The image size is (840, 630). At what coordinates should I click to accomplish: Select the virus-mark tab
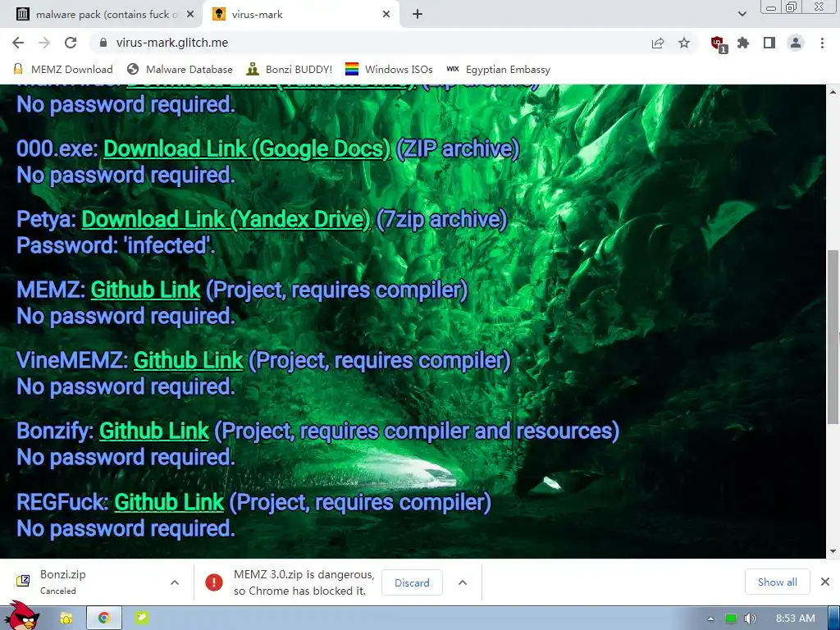300,15
